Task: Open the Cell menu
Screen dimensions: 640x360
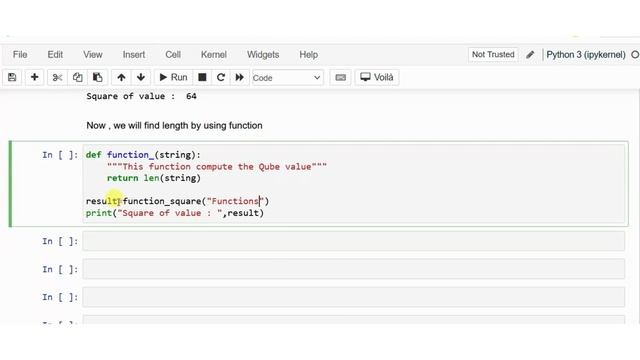Action: (173, 54)
